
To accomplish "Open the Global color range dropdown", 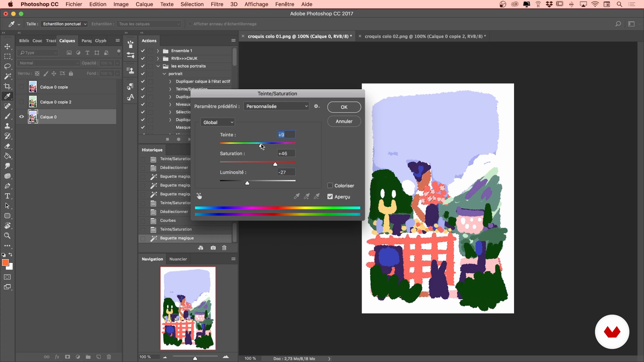I will [218, 122].
